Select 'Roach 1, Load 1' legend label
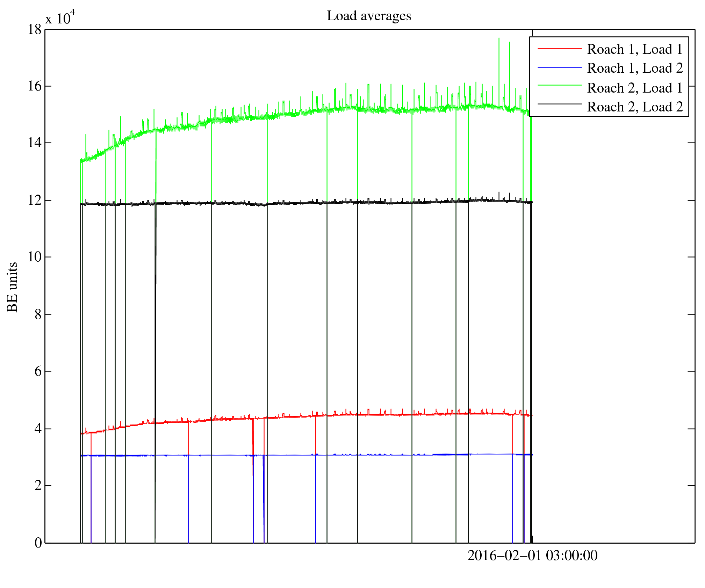The width and height of the screenshot is (705, 588). 634,49
